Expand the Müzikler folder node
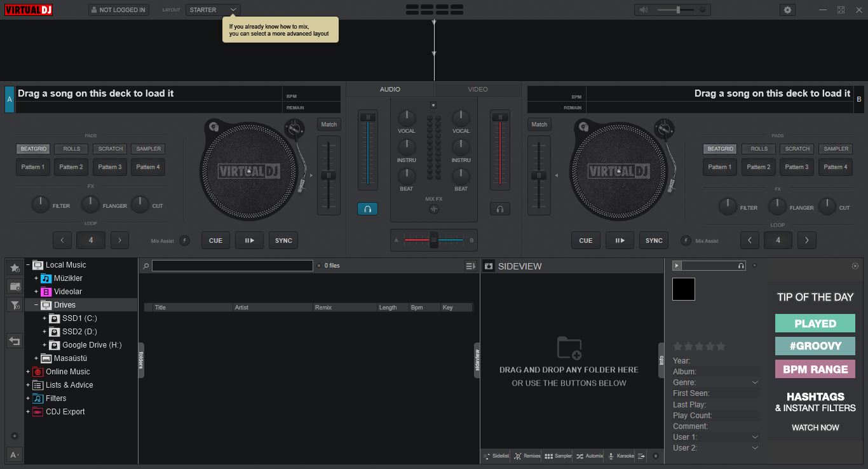 [x=36, y=278]
